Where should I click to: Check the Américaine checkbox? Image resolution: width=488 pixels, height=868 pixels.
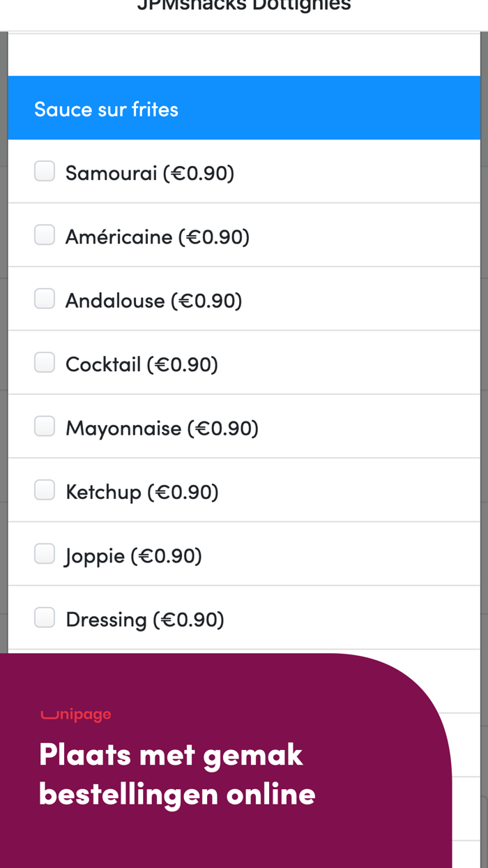[x=45, y=236]
